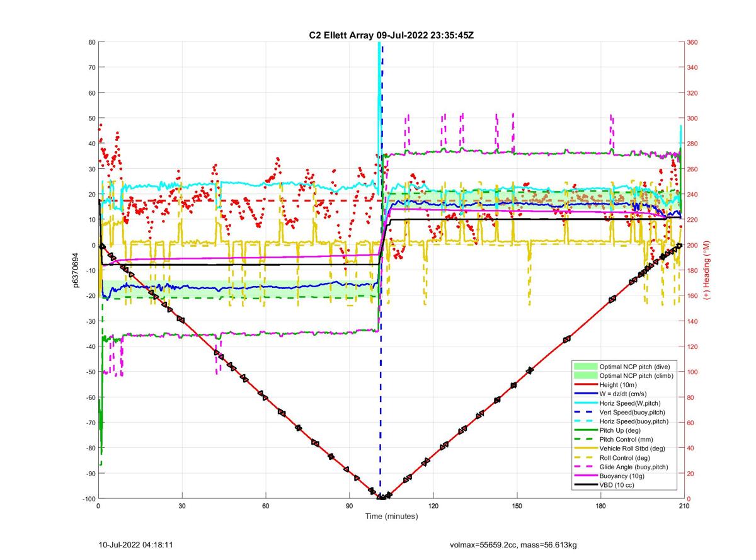Image resolution: width=756 pixels, height=560 pixels.
Task: Click the red heading axis tick label "360"
Action: click(693, 42)
